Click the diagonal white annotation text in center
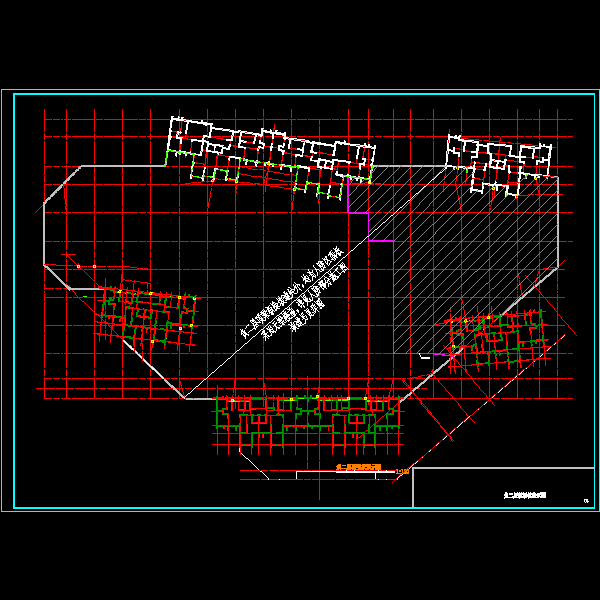Screen dimensions: 600x600 296,296
